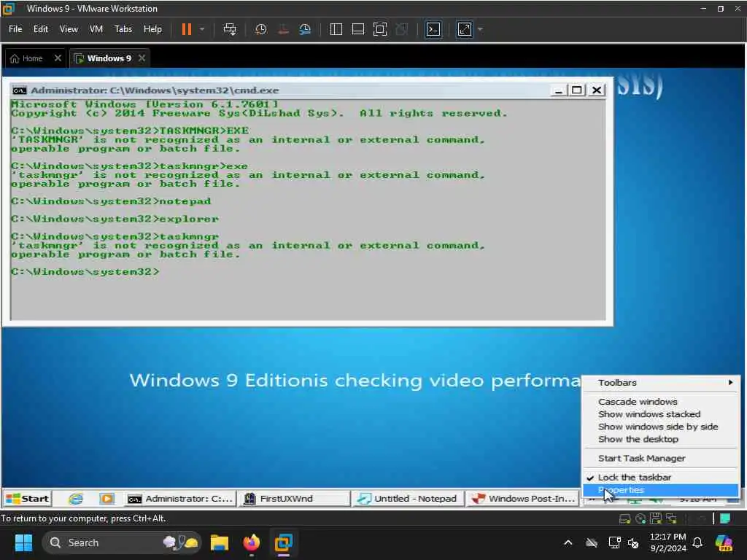Send Ctrl+Alt+Del to the virtual machine
747x560 pixels.
[x=230, y=29]
